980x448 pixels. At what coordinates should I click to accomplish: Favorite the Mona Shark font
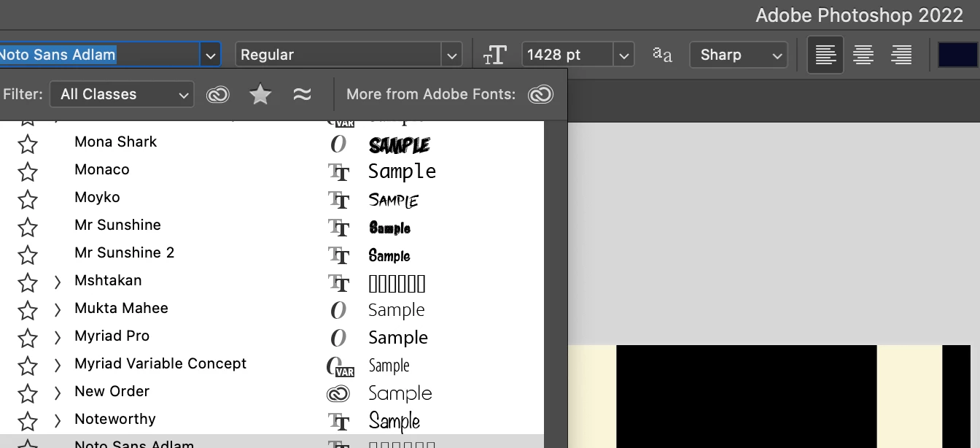[28, 144]
